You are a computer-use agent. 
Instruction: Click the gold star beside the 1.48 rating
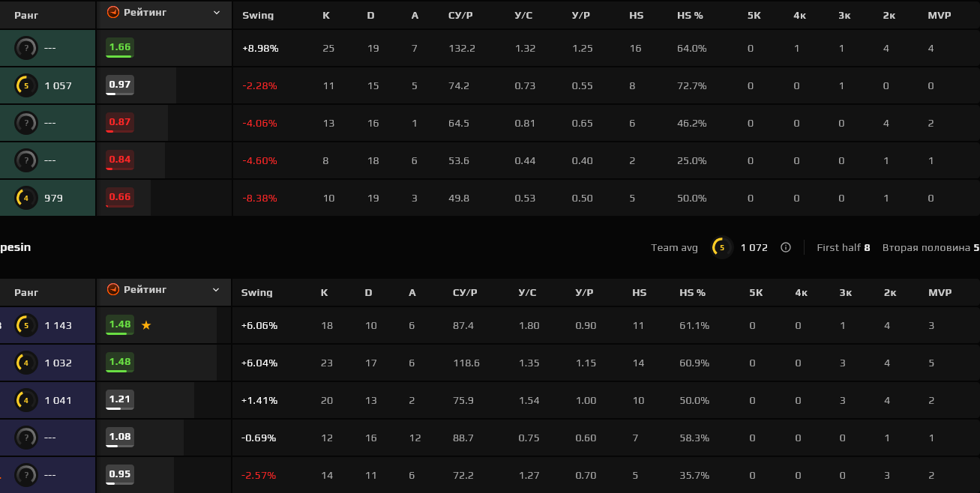[x=146, y=325]
